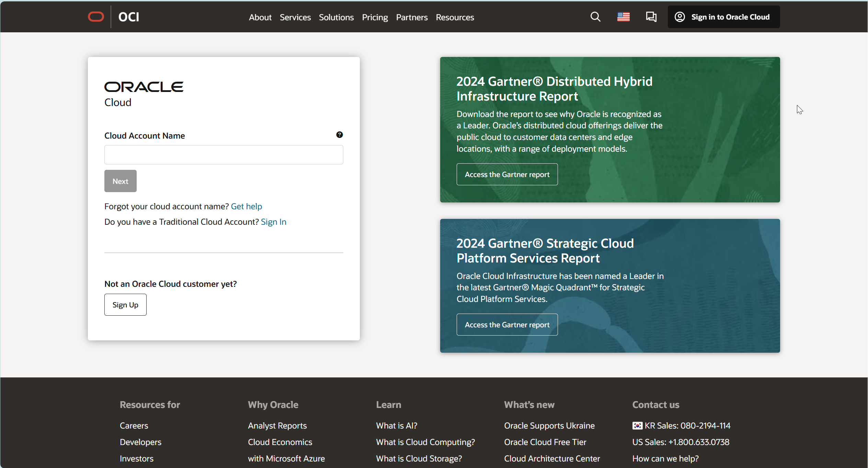Click KR Sales phone number link

[x=688, y=425]
